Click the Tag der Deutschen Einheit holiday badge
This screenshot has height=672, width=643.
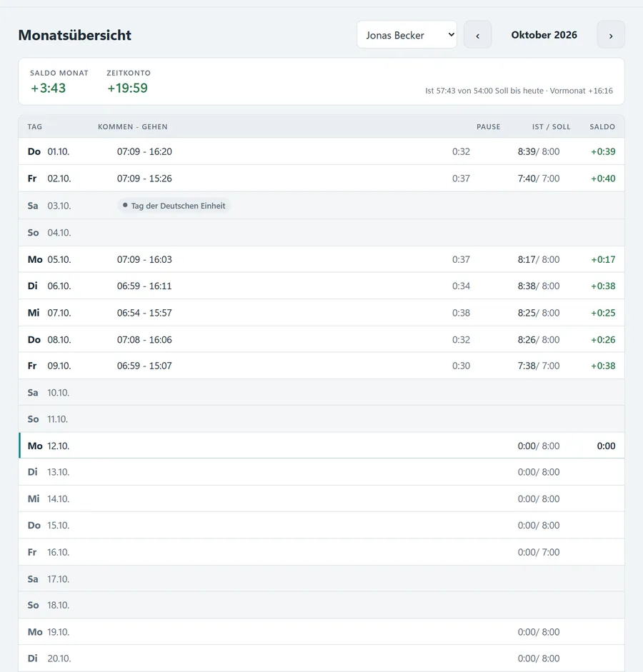click(x=174, y=206)
